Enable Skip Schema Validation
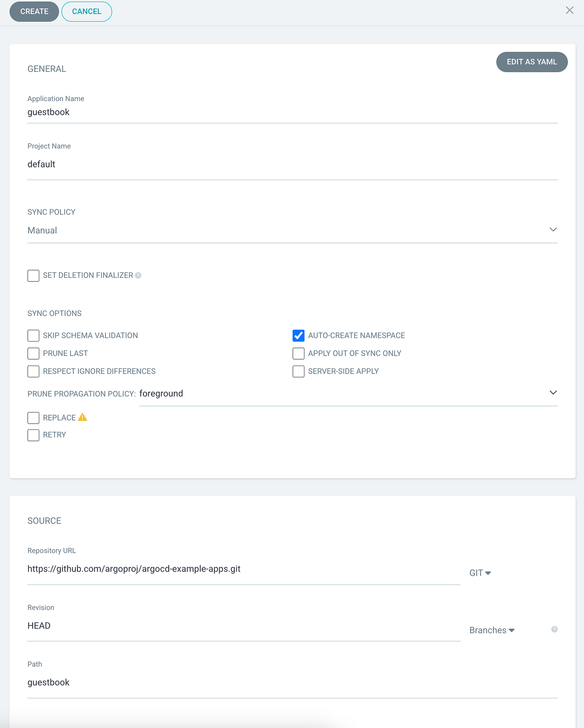 33,336
